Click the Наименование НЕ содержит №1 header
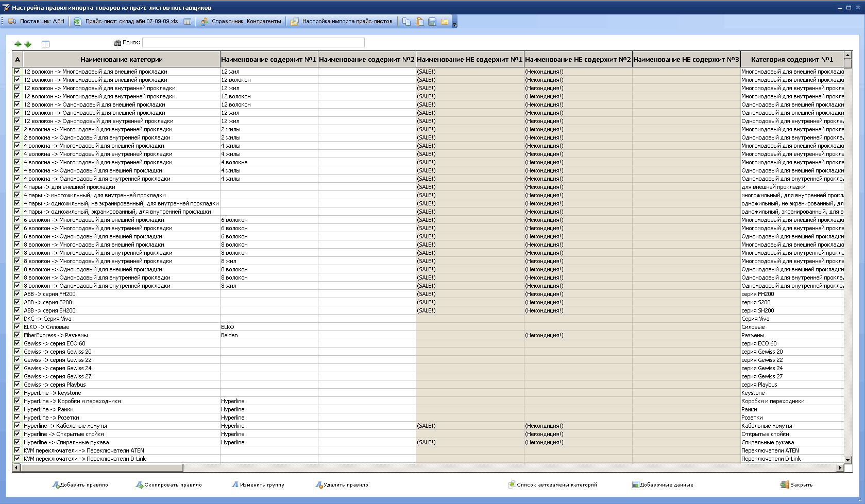 [x=470, y=59]
